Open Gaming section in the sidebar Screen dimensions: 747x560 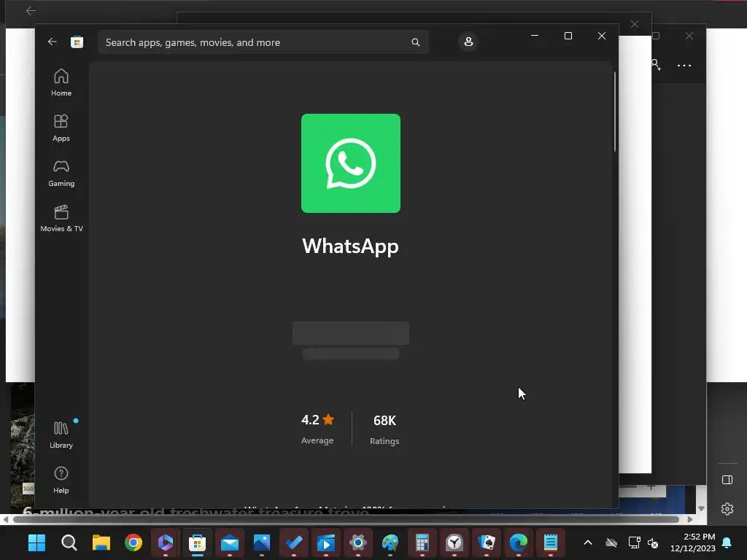(x=61, y=174)
